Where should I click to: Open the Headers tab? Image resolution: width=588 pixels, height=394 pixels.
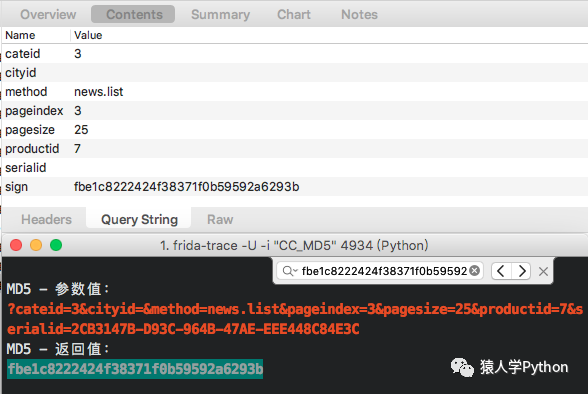(x=46, y=219)
